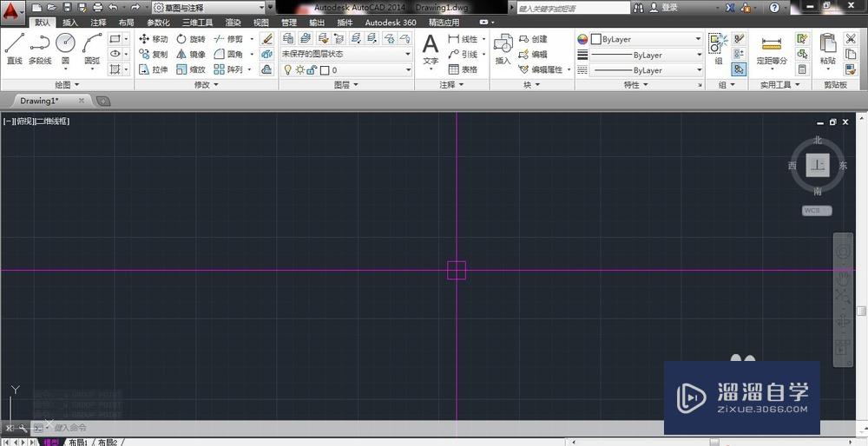This screenshot has width=868, height=446.
Task: Activate the Fillet (圆角) command
Action: pyautogui.click(x=228, y=54)
